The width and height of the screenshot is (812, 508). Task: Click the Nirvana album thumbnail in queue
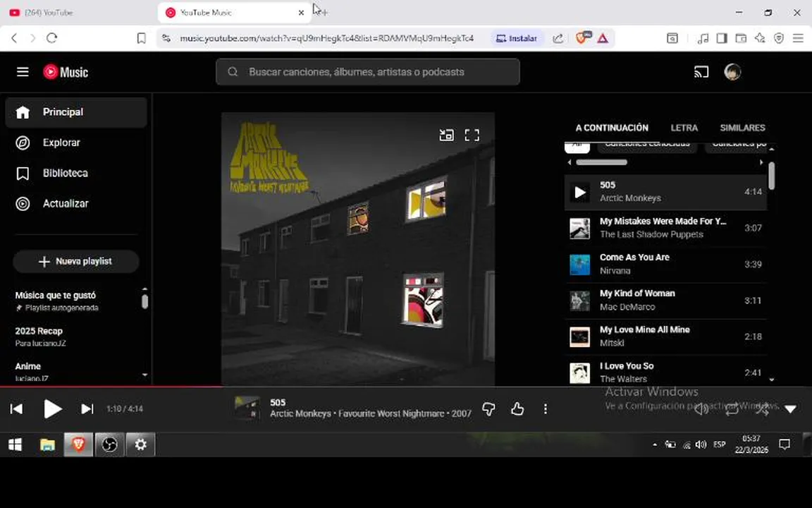click(x=579, y=265)
